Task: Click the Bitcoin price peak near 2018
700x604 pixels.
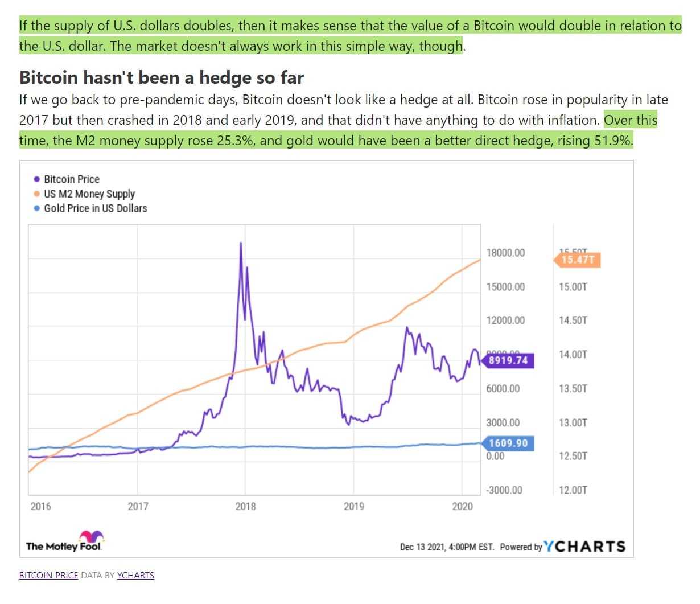Action: [x=241, y=244]
